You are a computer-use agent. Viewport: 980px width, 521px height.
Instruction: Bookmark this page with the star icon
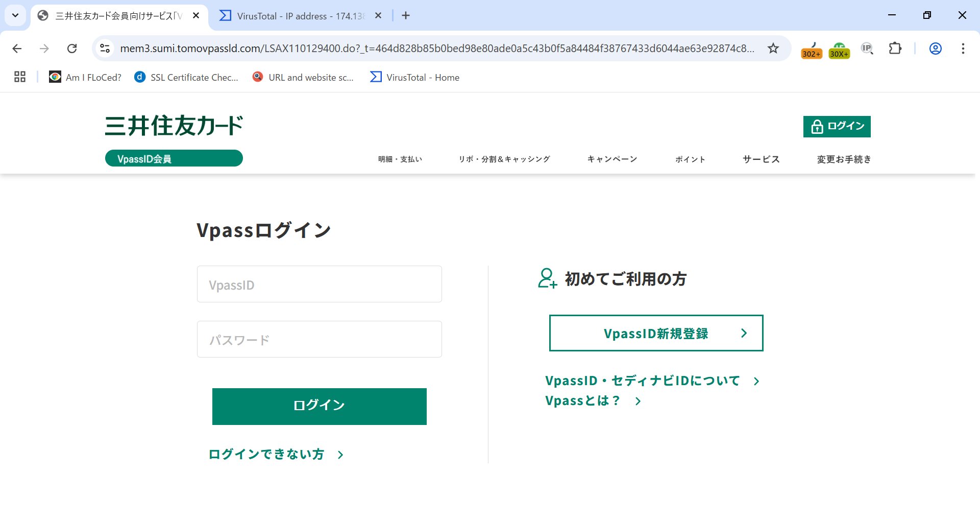pos(773,49)
